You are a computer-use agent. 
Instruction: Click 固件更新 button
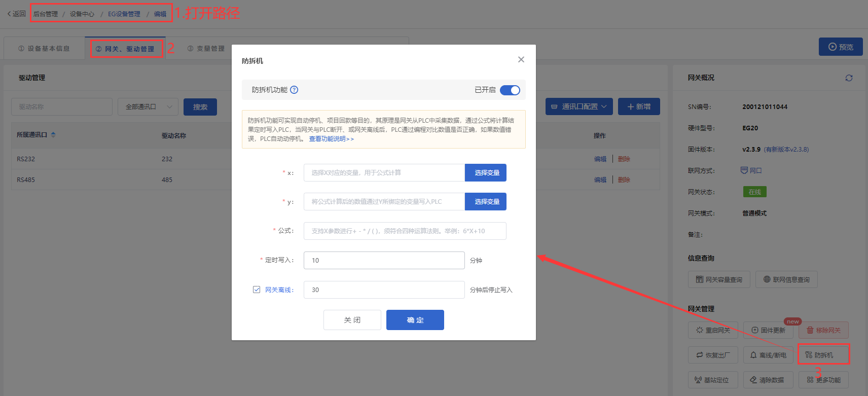coord(768,330)
